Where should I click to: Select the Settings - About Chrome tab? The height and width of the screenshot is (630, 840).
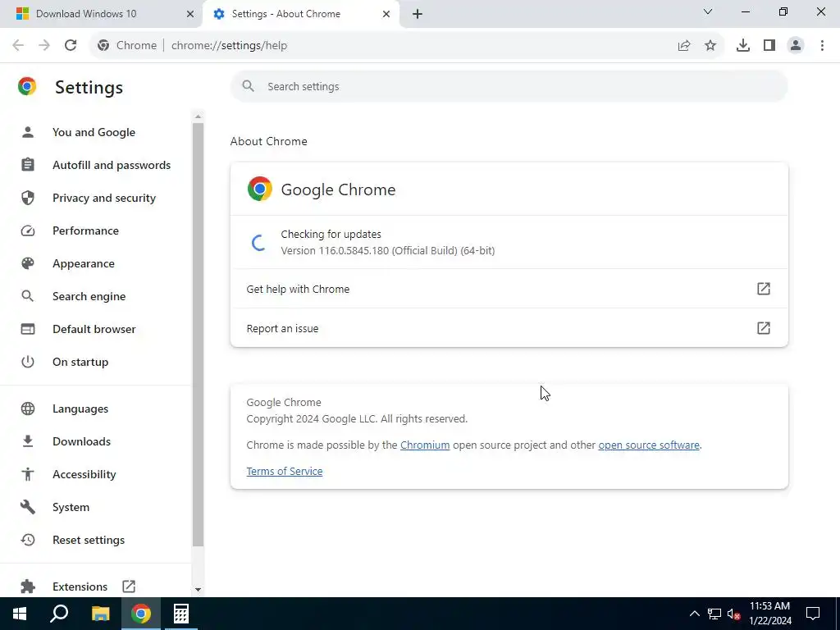click(x=301, y=14)
